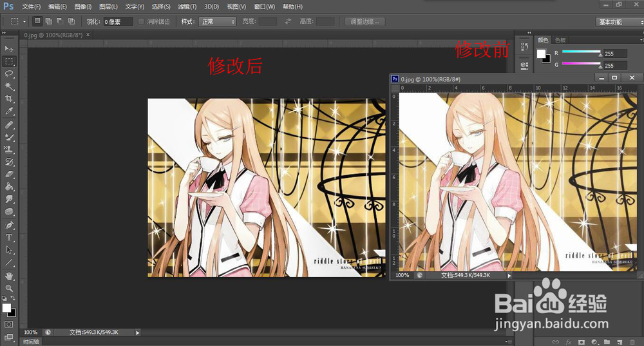Open the tool preset picker arrow

pyautogui.click(x=24, y=21)
